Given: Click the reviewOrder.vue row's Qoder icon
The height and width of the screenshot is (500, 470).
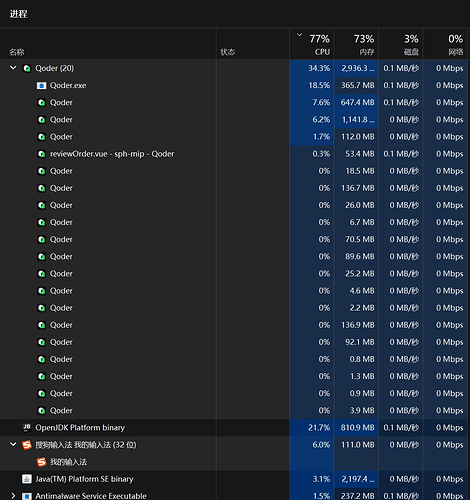Looking at the screenshot, I should tap(41, 154).
